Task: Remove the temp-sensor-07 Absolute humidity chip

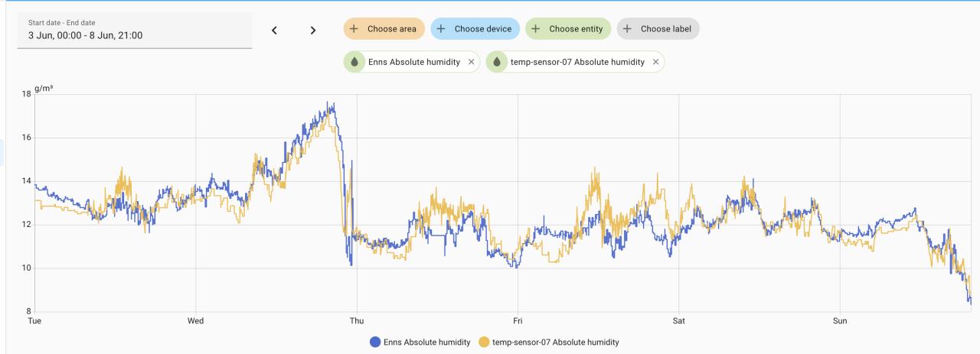Action: pyautogui.click(x=655, y=62)
